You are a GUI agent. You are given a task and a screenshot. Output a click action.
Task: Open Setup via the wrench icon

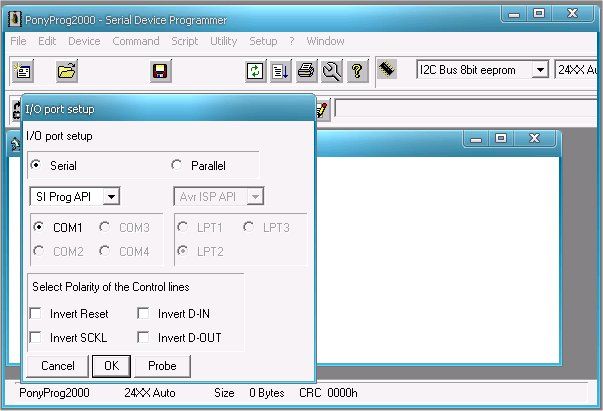331,71
